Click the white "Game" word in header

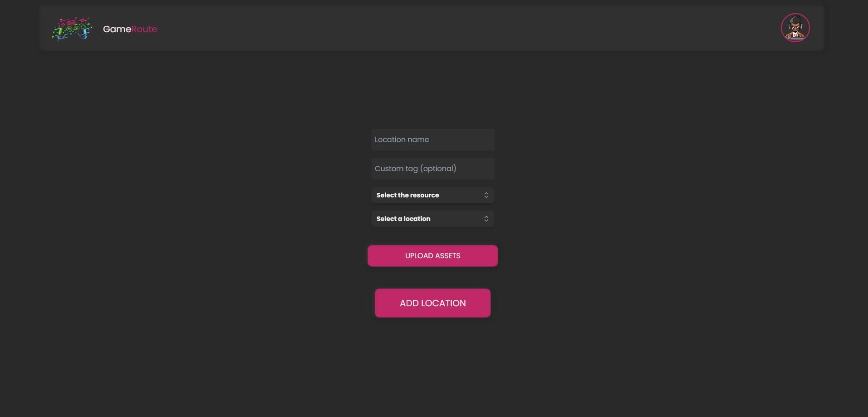[x=117, y=29]
